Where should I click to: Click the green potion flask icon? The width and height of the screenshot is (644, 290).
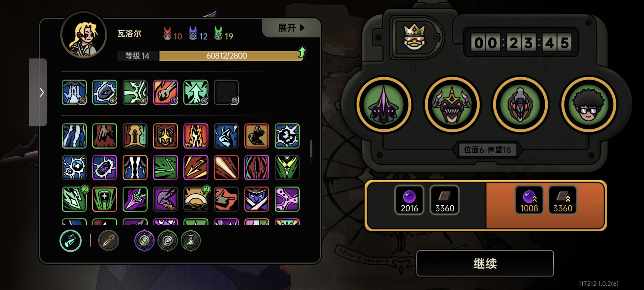190,240
